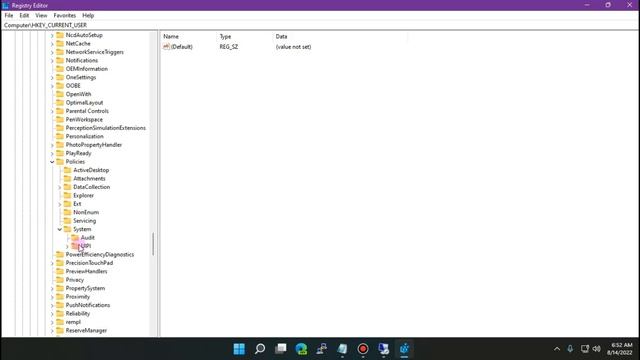Collapse the Policies key

pos(52,162)
